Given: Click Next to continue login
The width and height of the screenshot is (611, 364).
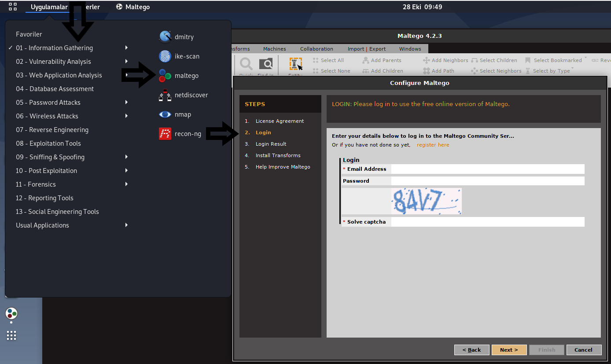Looking at the screenshot, I should (509, 350).
